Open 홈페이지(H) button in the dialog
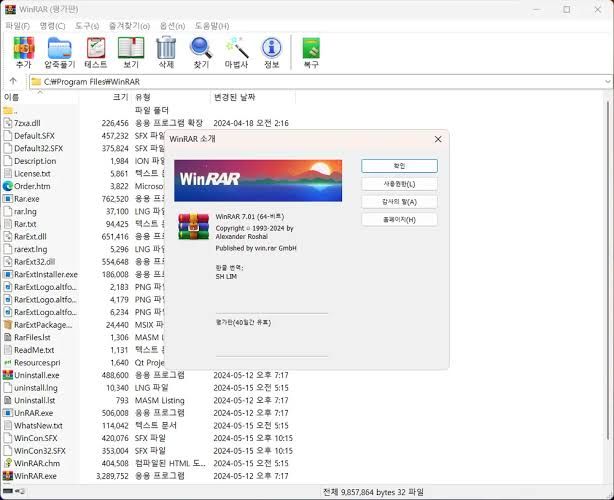The image size is (614, 500). pos(399,219)
